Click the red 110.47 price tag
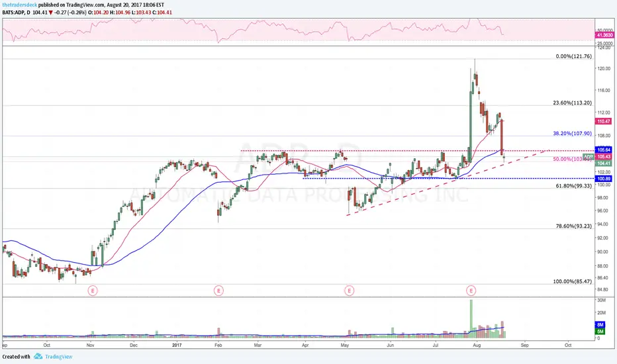 (604, 121)
